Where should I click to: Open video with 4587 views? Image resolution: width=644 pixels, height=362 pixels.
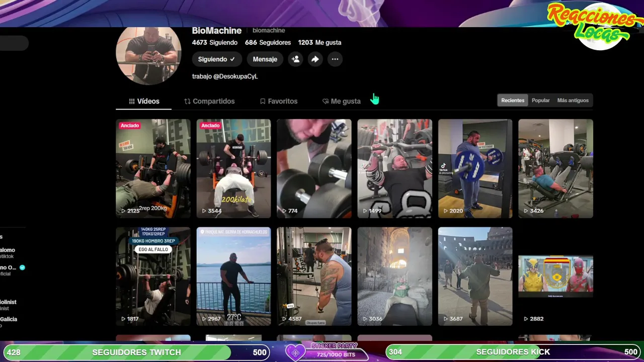click(314, 277)
